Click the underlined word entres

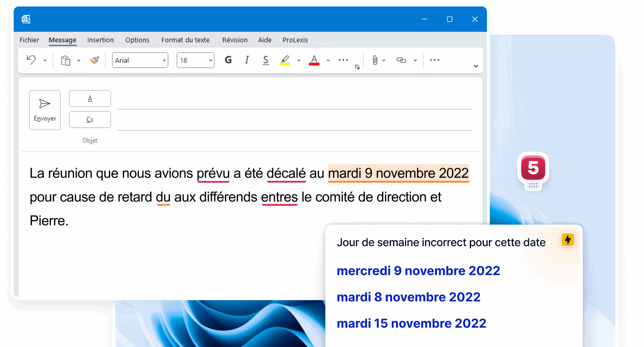tap(279, 197)
